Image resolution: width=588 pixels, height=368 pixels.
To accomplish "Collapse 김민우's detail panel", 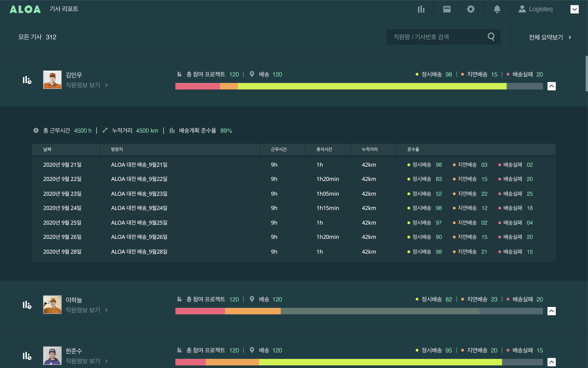I will [552, 86].
